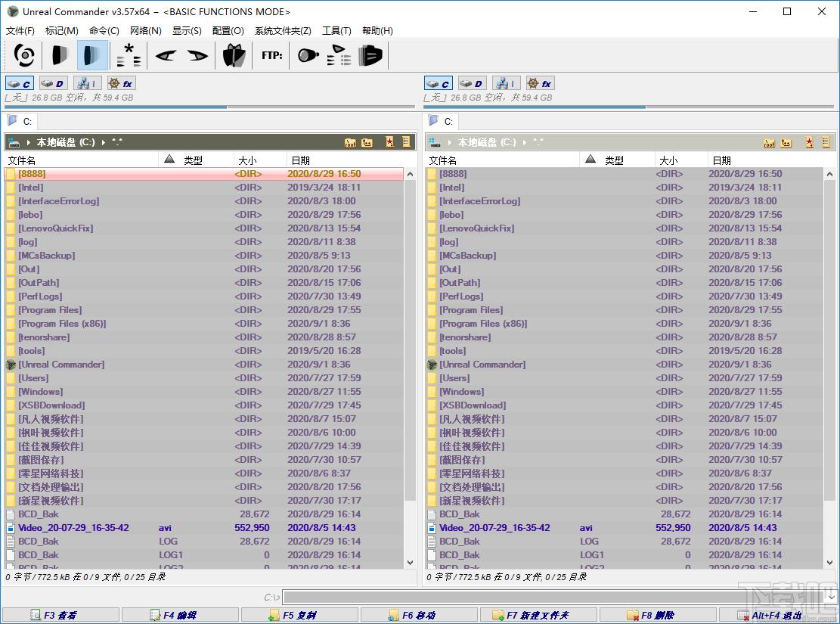Open favorites bookmark in right panel
The image size is (840, 624).
(809, 142)
